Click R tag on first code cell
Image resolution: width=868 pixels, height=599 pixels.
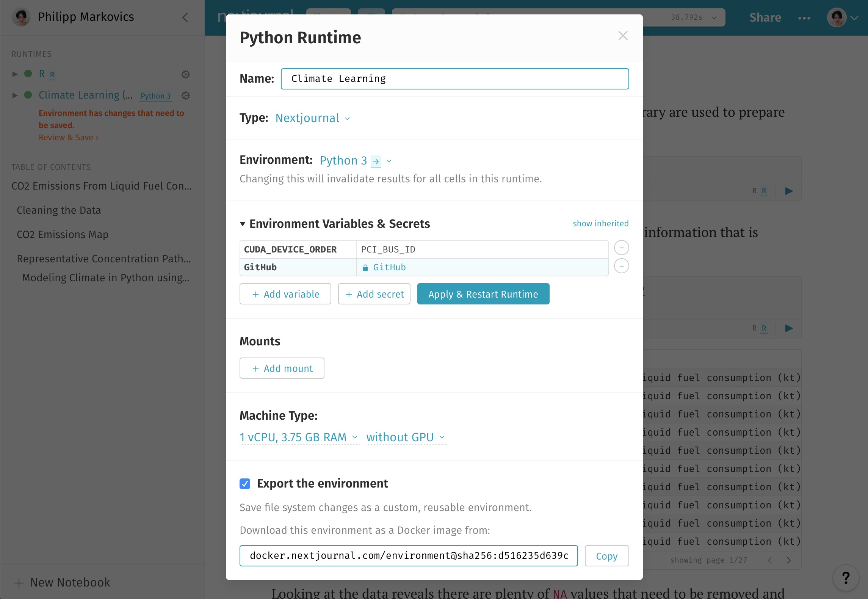764,191
